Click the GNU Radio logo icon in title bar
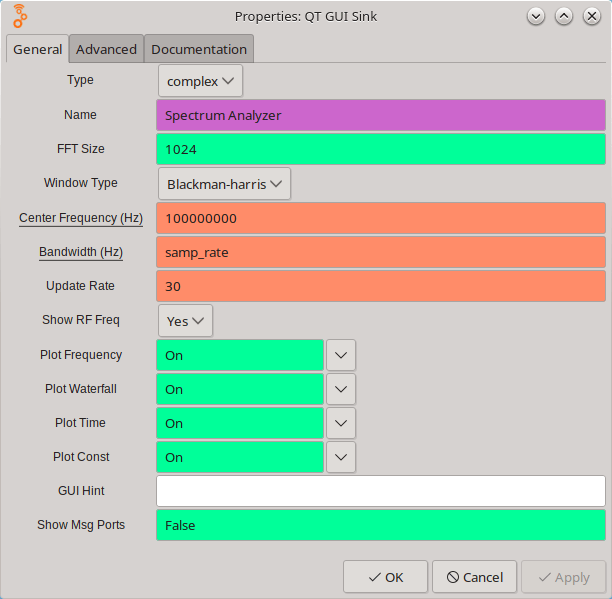The width and height of the screenshot is (612, 599). click(x=20, y=16)
